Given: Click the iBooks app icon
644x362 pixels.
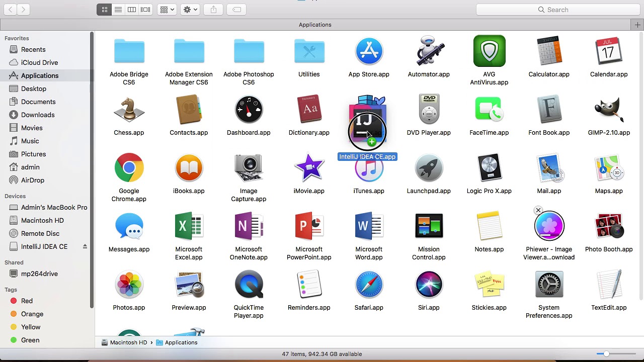Looking at the screenshot, I should [189, 167].
